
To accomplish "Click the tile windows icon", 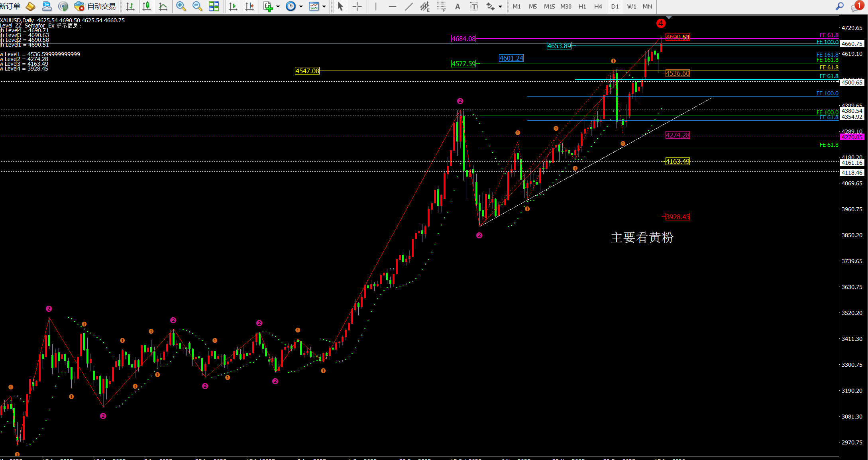I will (x=214, y=6).
